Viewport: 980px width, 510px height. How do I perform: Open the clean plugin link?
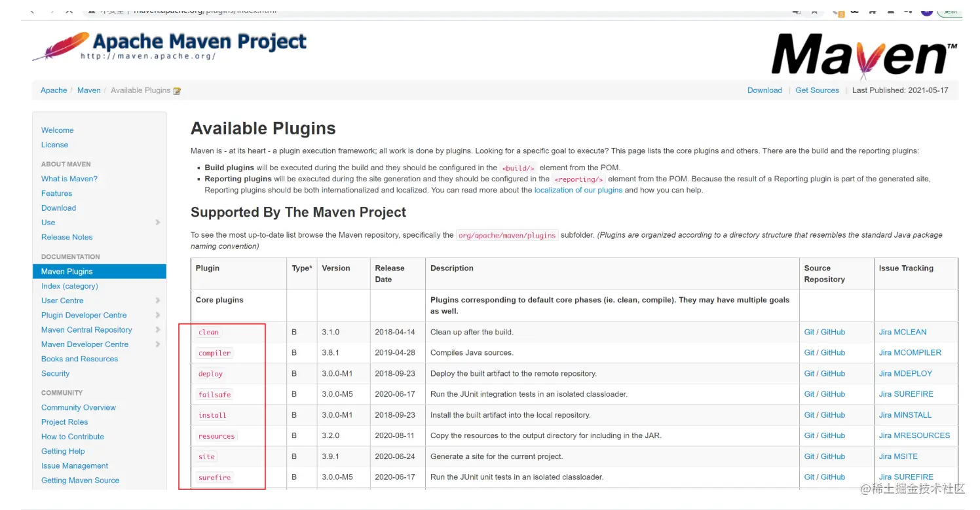click(x=209, y=332)
